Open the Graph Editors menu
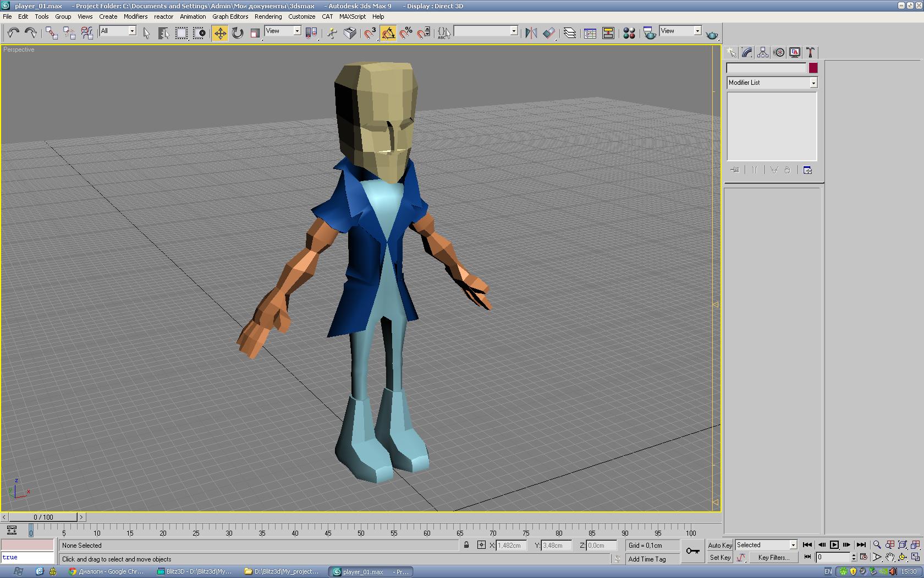Viewport: 924px width, 578px height. [230, 17]
